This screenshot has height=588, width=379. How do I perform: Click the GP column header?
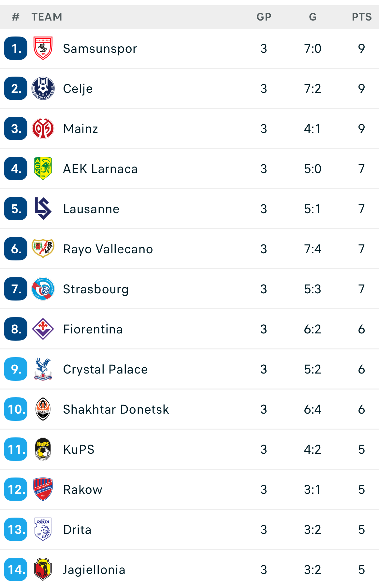264,17
